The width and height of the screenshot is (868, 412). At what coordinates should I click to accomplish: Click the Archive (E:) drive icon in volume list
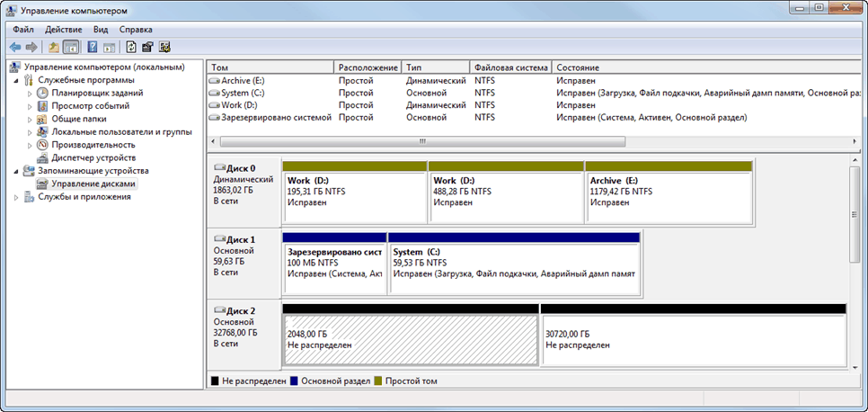pyautogui.click(x=214, y=80)
